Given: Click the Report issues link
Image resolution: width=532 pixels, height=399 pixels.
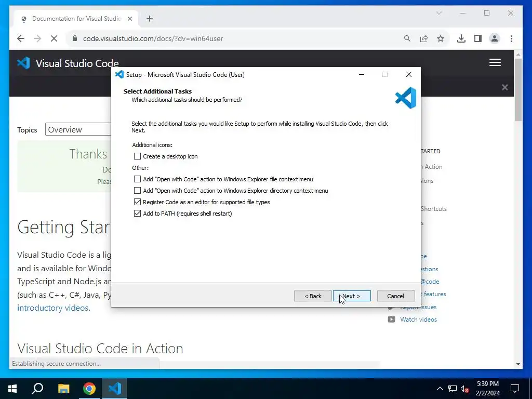Looking at the screenshot, I should coord(418,307).
